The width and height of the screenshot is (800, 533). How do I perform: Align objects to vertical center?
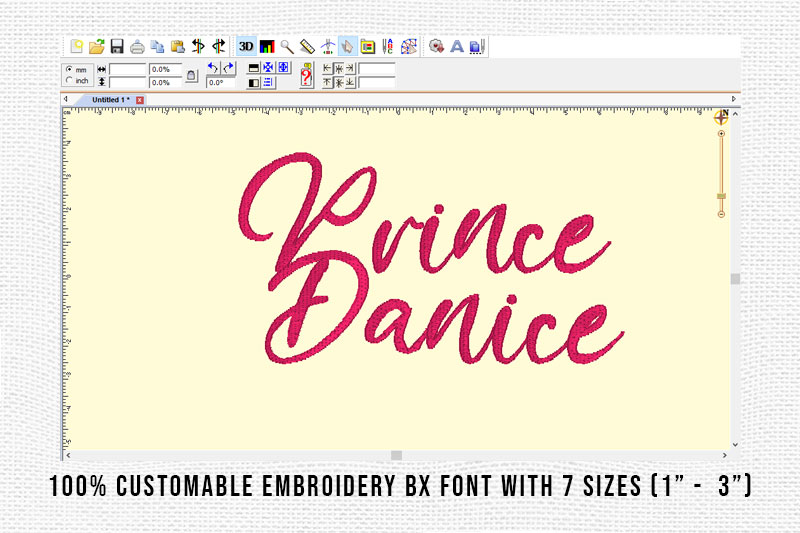pos(338,82)
